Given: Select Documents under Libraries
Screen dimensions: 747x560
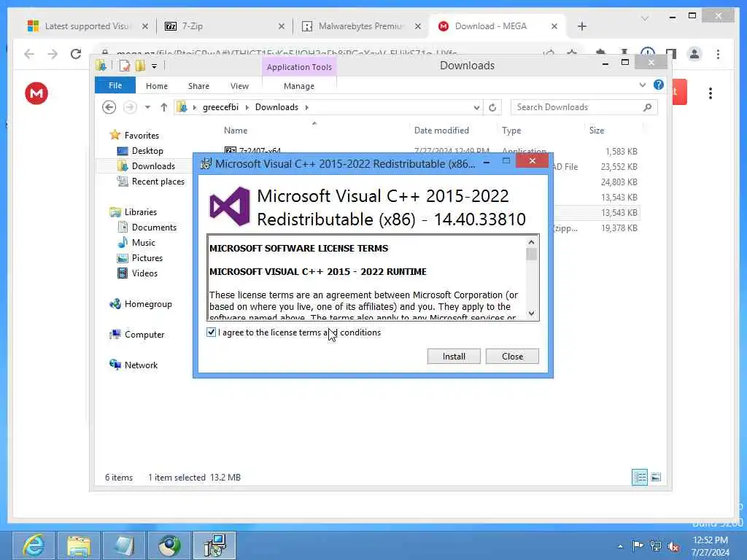Looking at the screenshot, I should point(154,227).
